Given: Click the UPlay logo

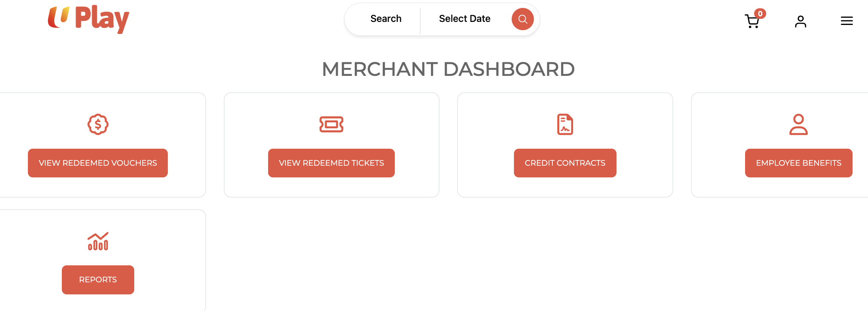Looking at the screenshot, I should [x=89, y=19].
